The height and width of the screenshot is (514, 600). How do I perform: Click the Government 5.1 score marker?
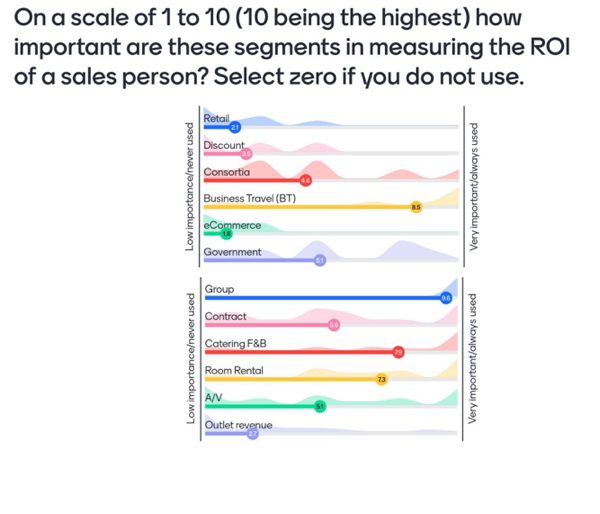click(320, 260)
